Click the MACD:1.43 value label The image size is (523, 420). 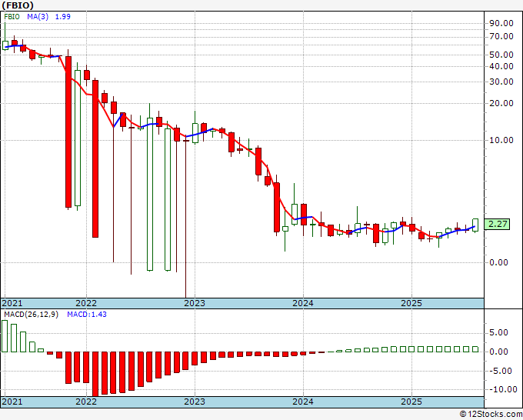click(x=87, y=315)
